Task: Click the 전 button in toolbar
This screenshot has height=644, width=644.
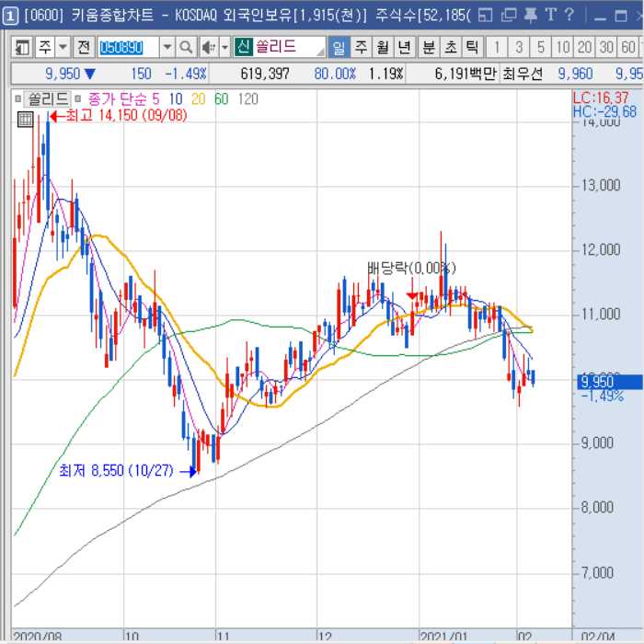Action: click(84, 48)
